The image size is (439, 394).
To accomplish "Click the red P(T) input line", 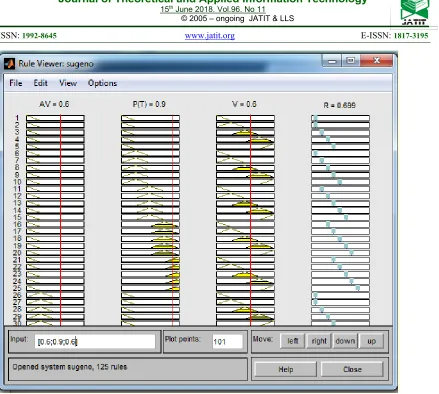I will coord(173,220).
